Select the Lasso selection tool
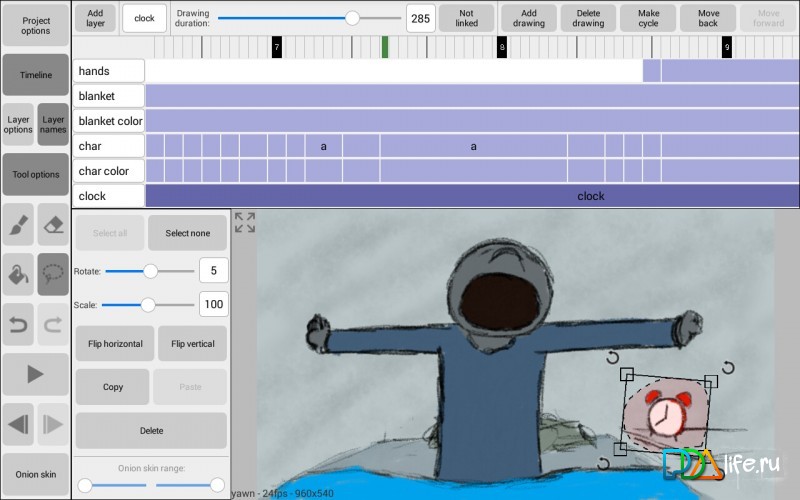 point(53,274)
